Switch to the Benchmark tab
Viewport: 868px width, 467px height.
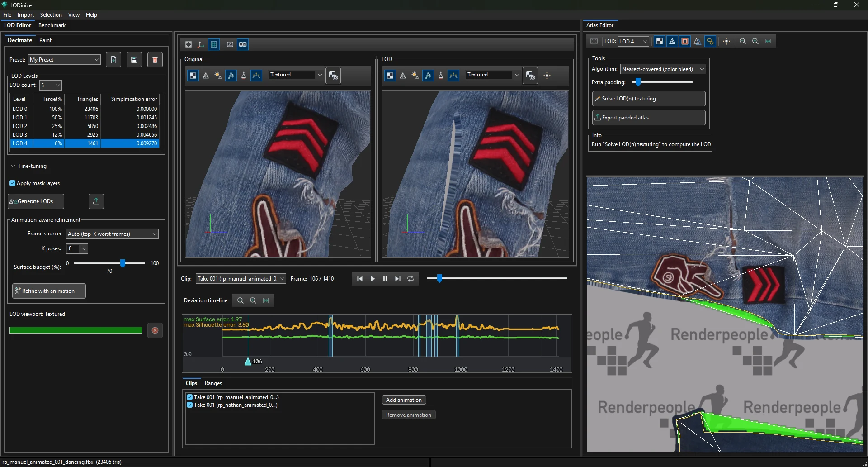tap(52, 25)
